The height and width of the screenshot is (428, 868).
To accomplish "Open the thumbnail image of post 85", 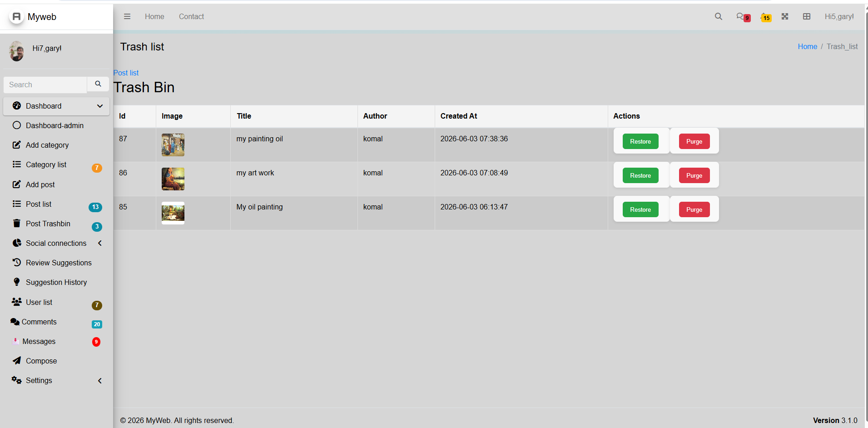I will [173, 213].
